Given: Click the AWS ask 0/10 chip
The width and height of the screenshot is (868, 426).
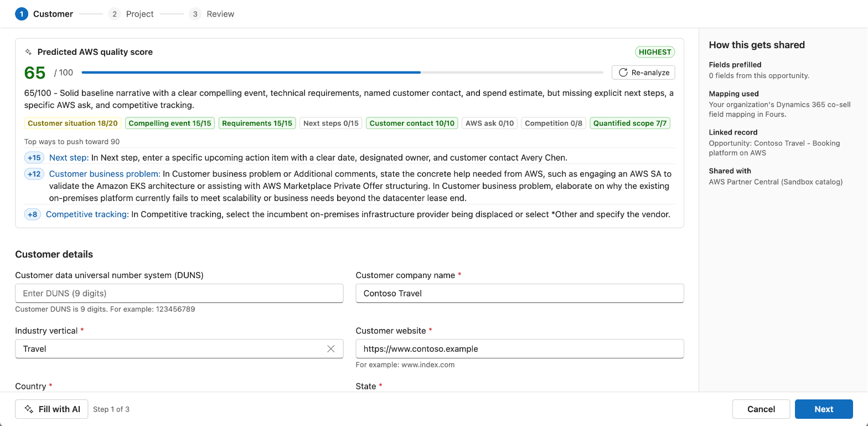Looking at the screenshot, I should tap(490, 124).
